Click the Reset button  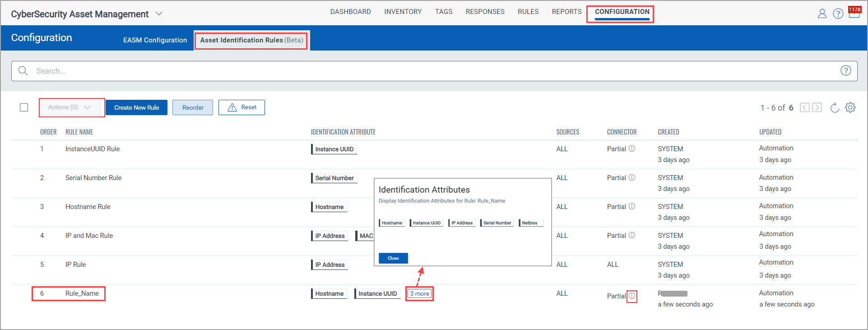(241, 107)
